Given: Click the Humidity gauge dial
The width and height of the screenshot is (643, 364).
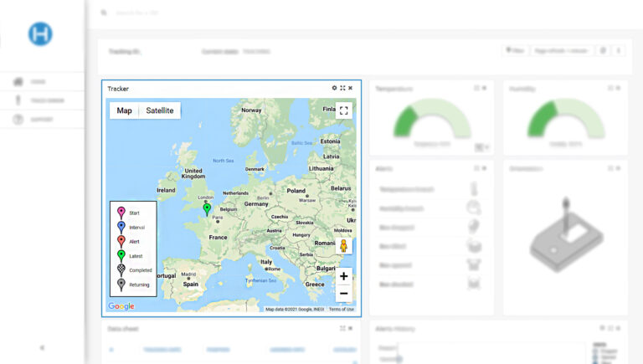Looking at the screenshot, I should (x=565, y=118).
